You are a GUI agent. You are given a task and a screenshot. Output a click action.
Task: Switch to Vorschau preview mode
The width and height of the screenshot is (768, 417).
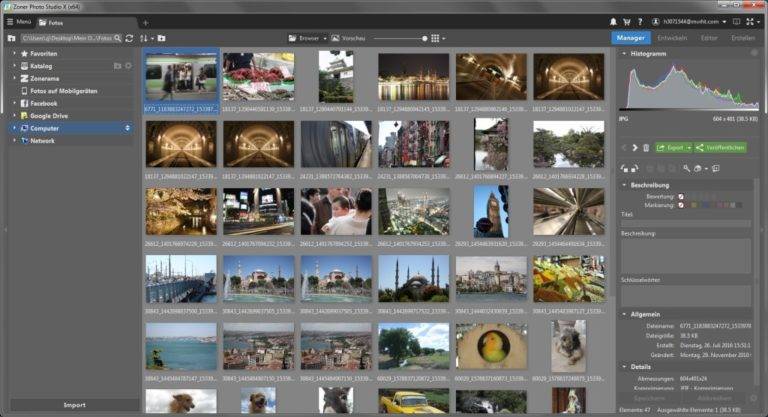[x=348, y=38]
